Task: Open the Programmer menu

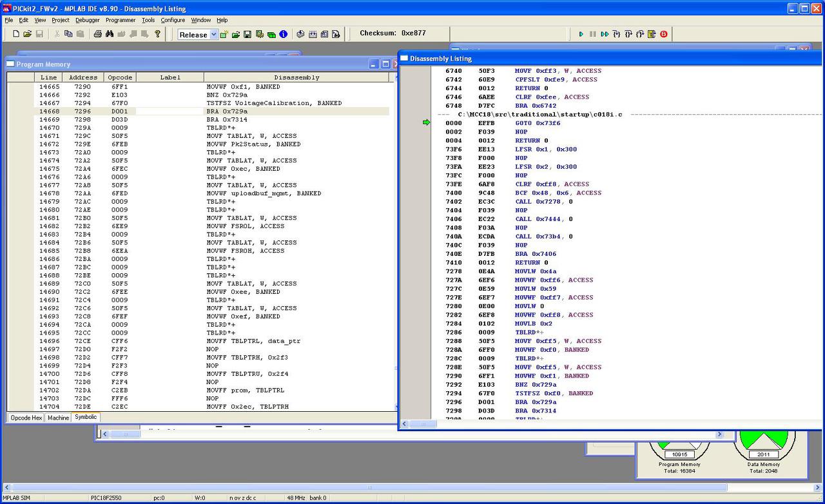Action: [121, 20]
